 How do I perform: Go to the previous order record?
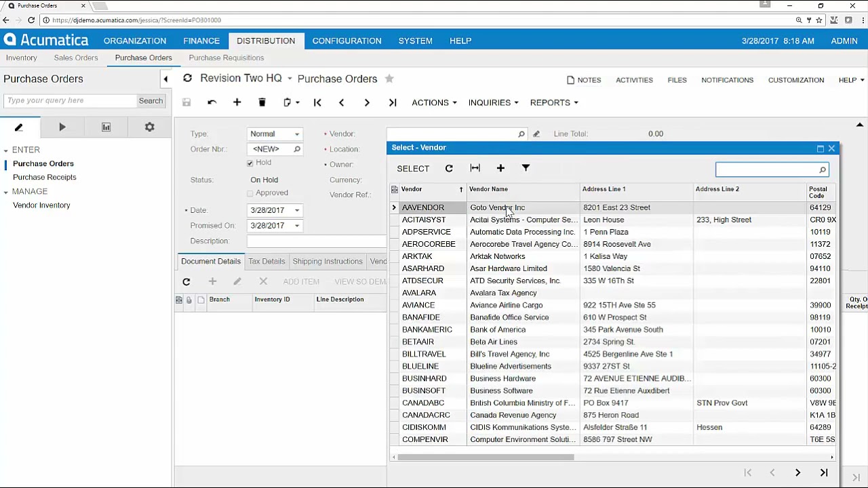click(341, 102)
